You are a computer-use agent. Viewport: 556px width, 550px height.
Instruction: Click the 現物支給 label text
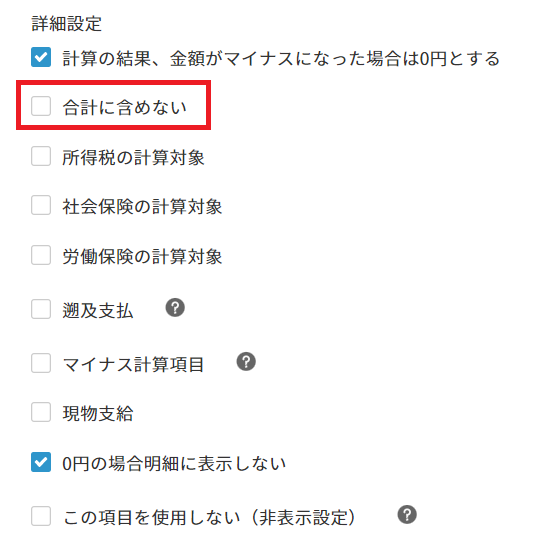[x=98, y=413]
